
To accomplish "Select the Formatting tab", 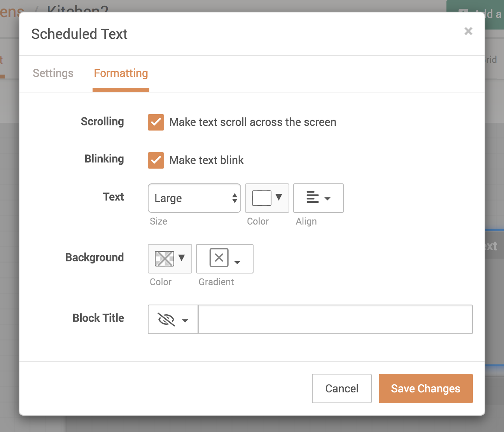I will [121, 73].
